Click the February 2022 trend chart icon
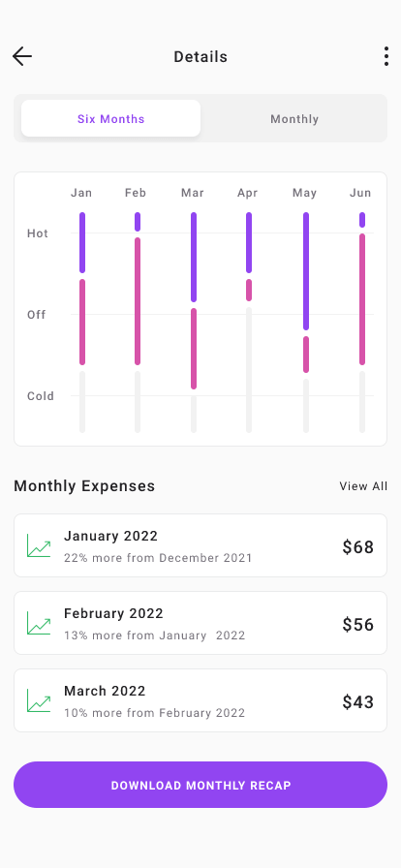401x868 pixels. click(x=39, y=623)
